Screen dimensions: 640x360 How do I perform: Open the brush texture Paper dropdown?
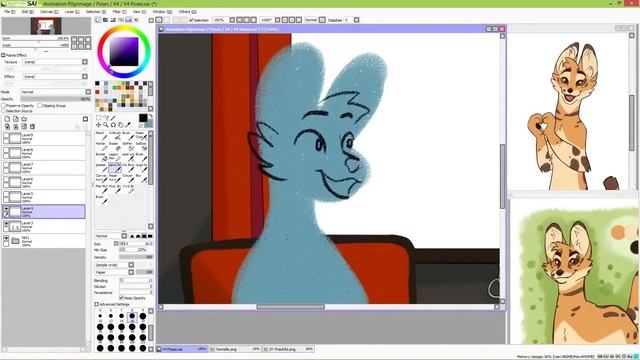114,272
